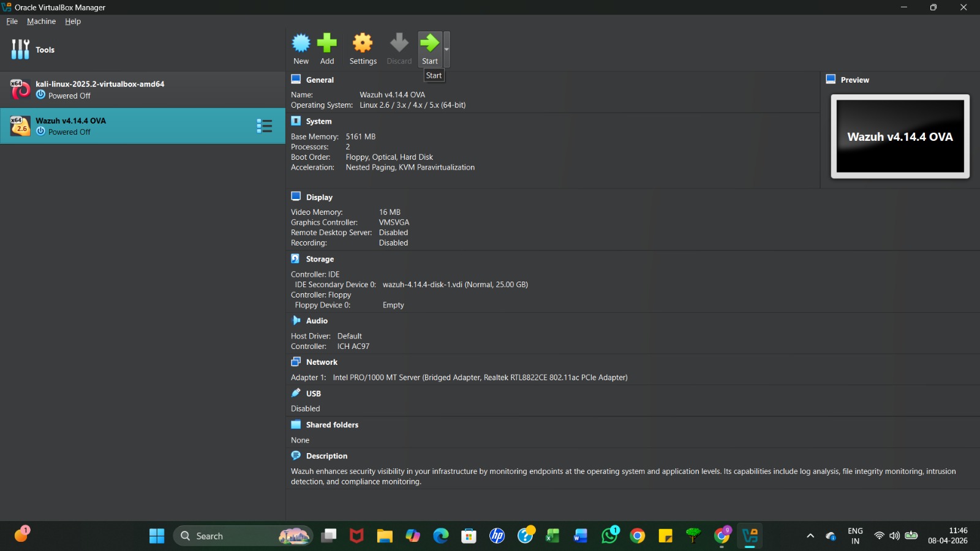Click the Floppy Device 0 Empty value
980x551 pixels.
tap(393, 305)
